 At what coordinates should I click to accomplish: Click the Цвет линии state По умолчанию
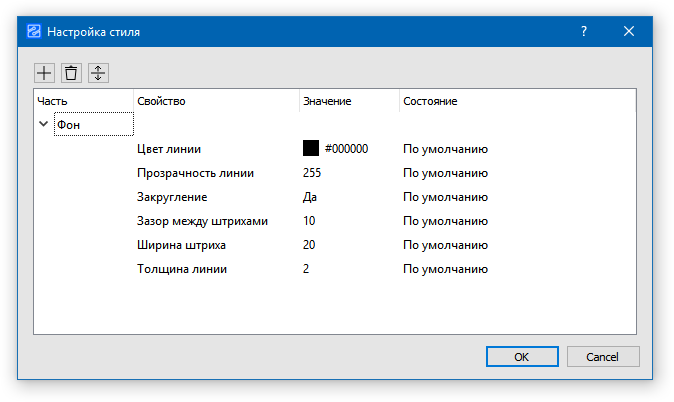pos(444,149)
